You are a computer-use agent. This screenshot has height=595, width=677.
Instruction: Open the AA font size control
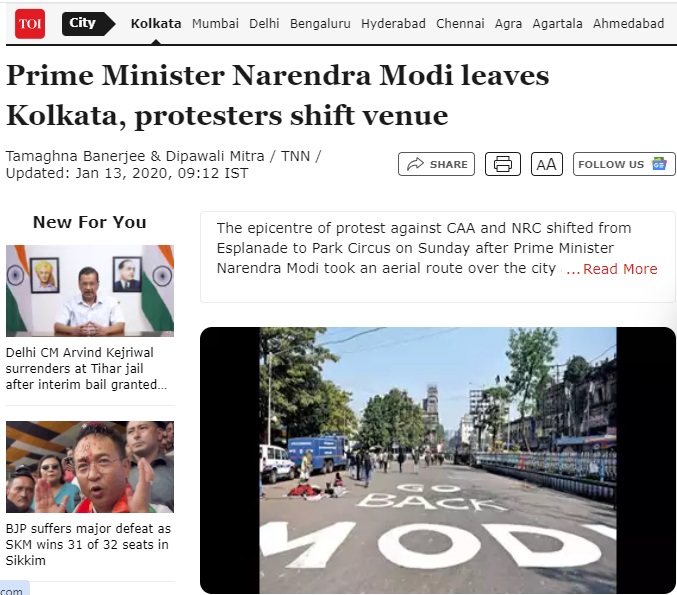pos(547,164)
